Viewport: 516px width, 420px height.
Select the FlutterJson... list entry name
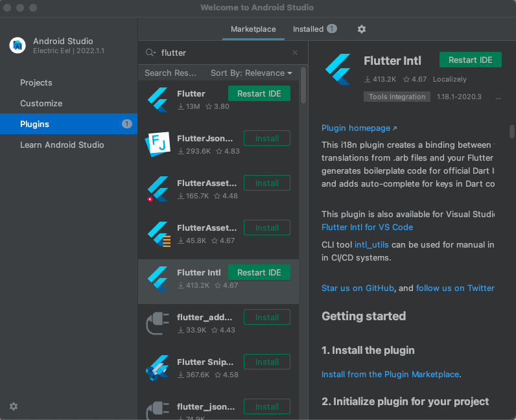[205, 139]
